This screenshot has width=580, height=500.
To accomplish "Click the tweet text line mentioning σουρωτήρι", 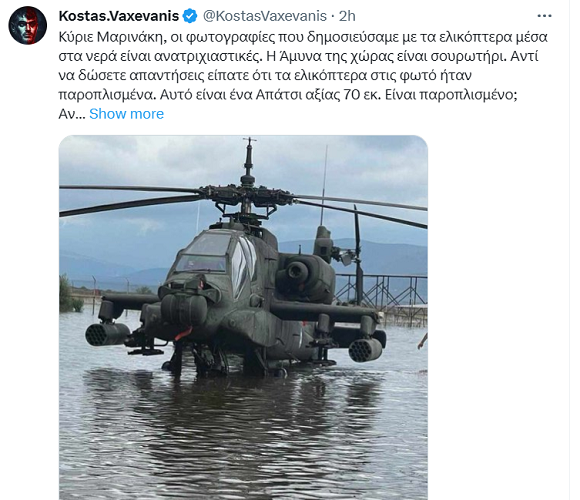I will [298, 56].
